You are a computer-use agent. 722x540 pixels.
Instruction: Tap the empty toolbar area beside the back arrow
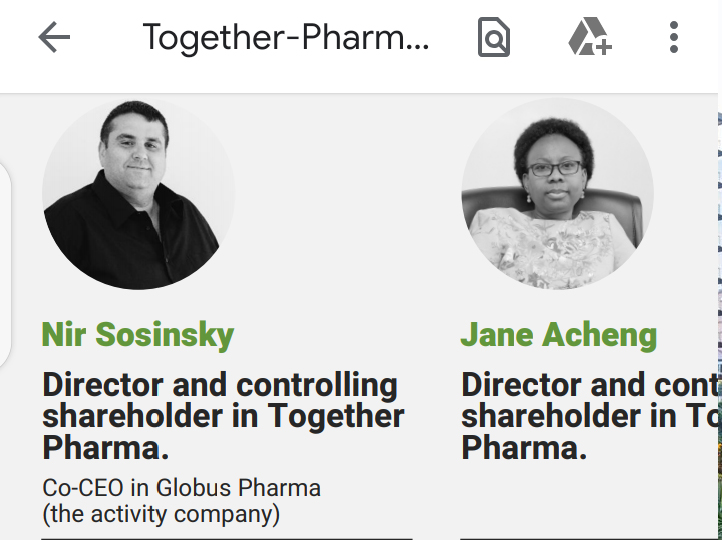(x=106, y=37)
